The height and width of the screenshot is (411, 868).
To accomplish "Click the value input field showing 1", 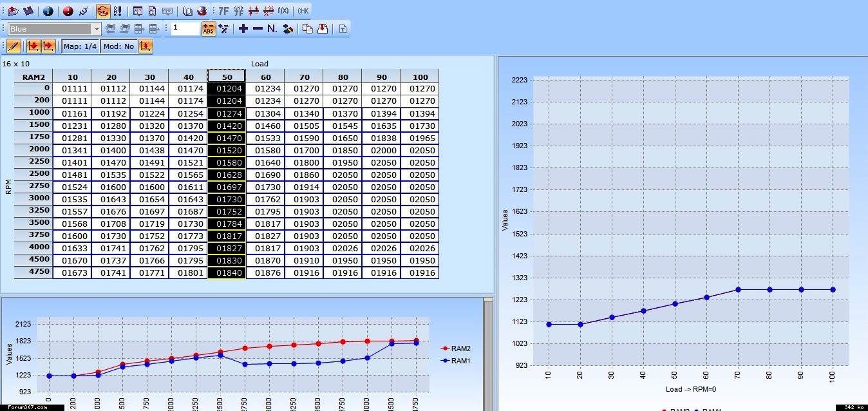I will (x=185, y=28).
